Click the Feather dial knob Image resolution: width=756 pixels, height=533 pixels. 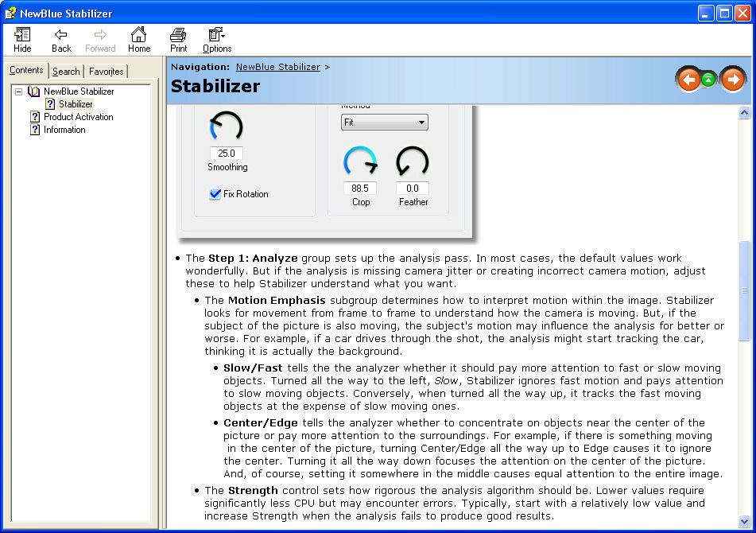[413, 162]
